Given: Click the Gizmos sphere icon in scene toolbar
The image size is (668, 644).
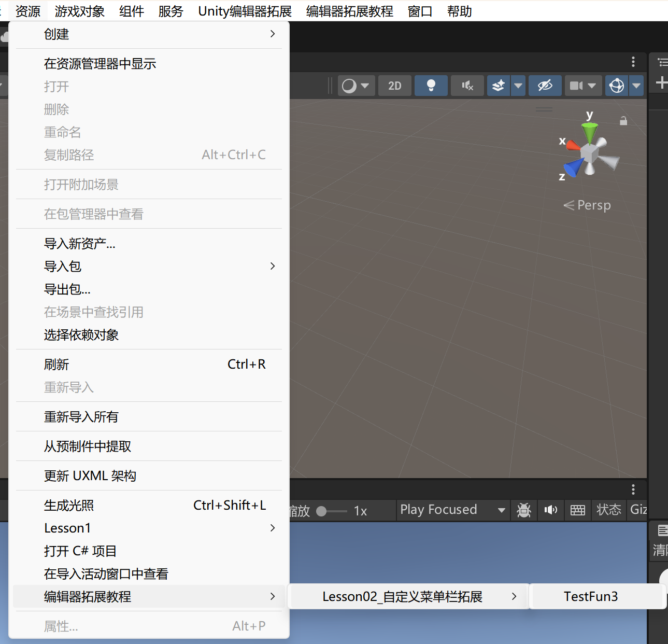Looking at the screenshot, I should (x=617, y=86).
